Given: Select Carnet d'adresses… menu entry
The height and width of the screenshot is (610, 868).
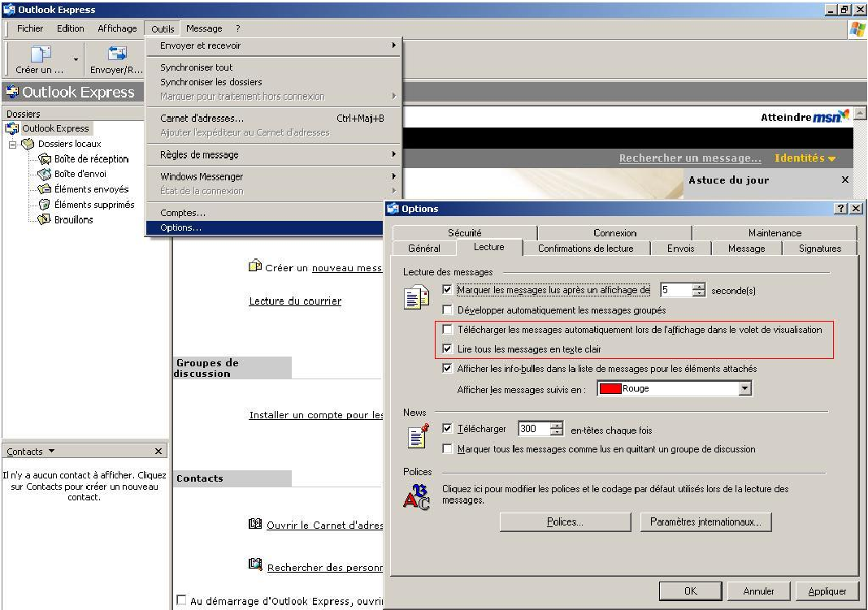Looking at the screenshot, I should [273, 119].
